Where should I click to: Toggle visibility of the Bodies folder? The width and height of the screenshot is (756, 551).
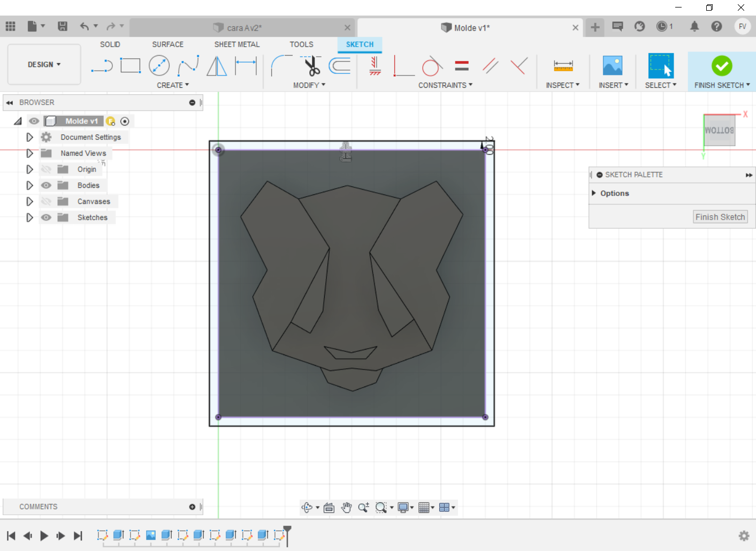tap(46, 185)
